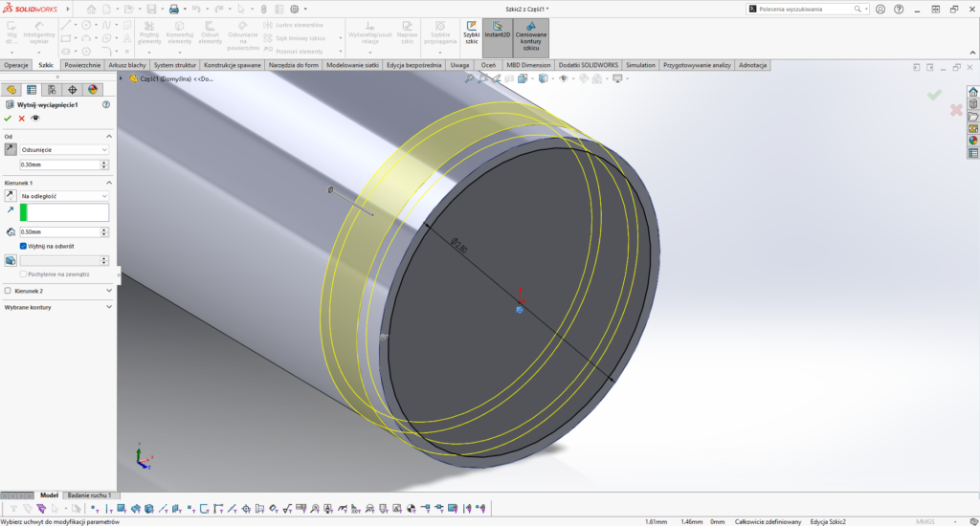Enable the Kierunek 2 checkbox

[x=9, y=291]
